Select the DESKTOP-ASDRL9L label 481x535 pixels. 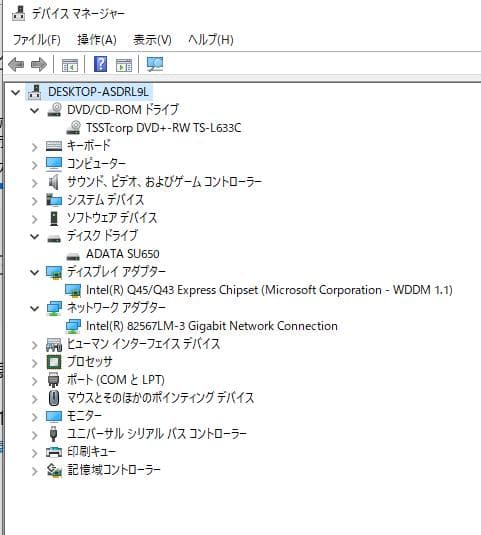(x=98, y=91)
